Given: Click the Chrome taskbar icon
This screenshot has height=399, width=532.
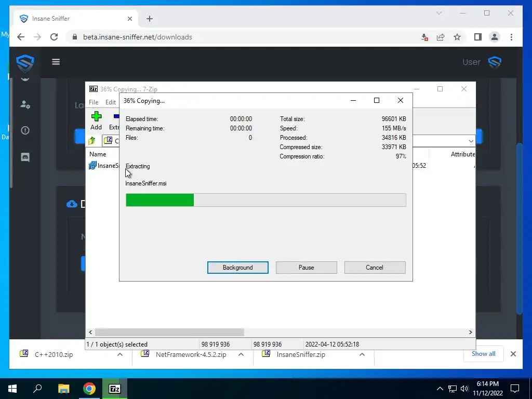Looking at the screenshot, I should point(89,389).
